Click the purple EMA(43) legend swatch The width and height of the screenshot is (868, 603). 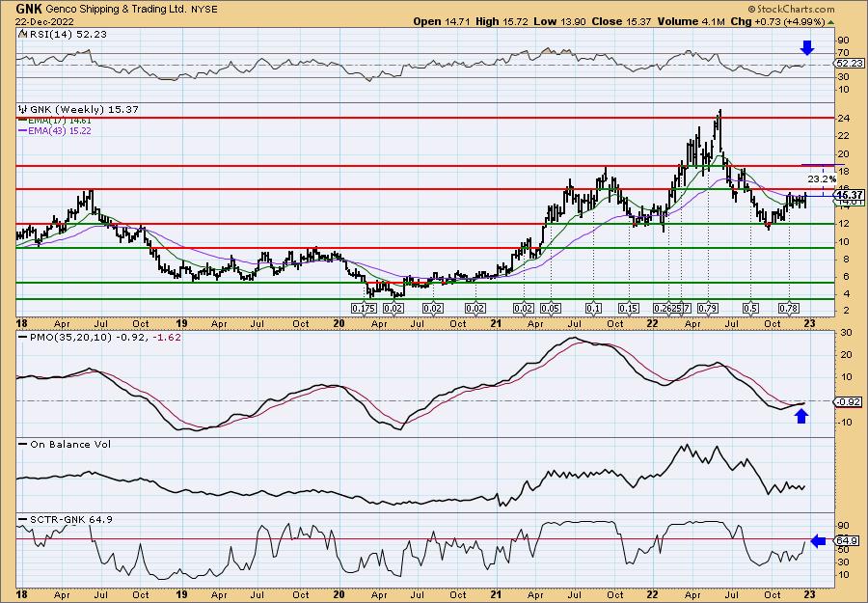tap(23, 130)
